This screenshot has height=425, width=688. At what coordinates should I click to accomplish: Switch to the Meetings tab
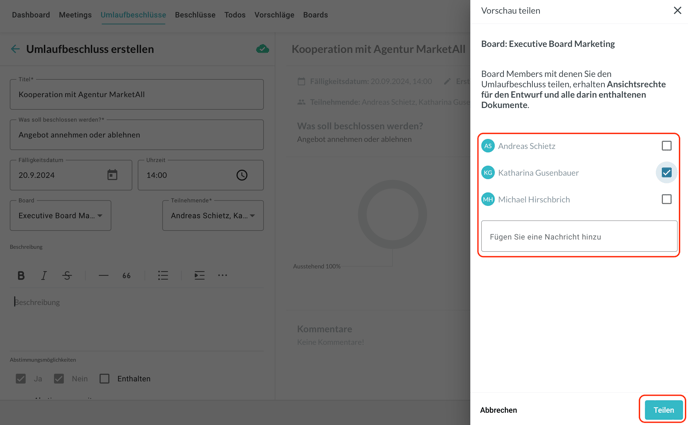tap(75, 15)
